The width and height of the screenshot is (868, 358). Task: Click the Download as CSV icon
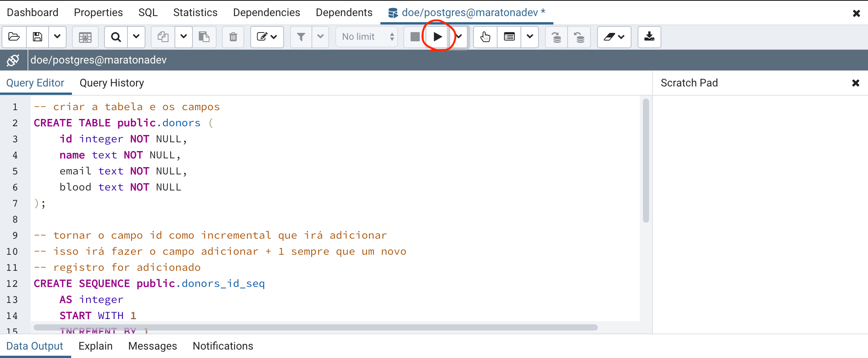pos(649,37)
